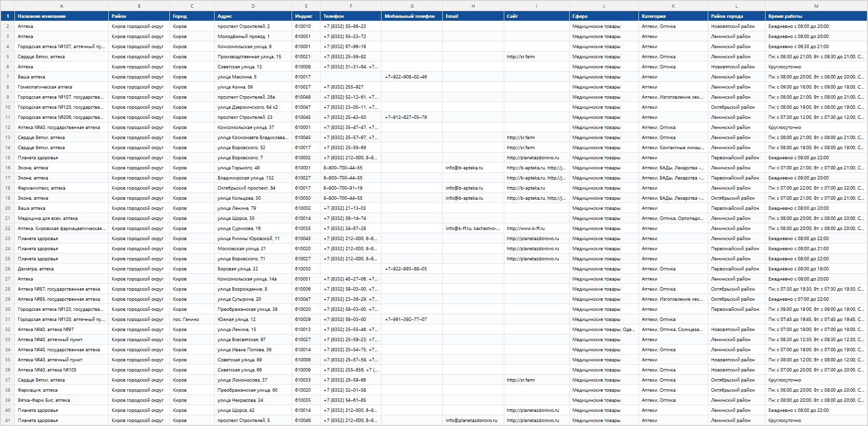Click address 'улица Ломоносова, 37'
The width and height of the screenshot is (868, 434).
(253, 380)
